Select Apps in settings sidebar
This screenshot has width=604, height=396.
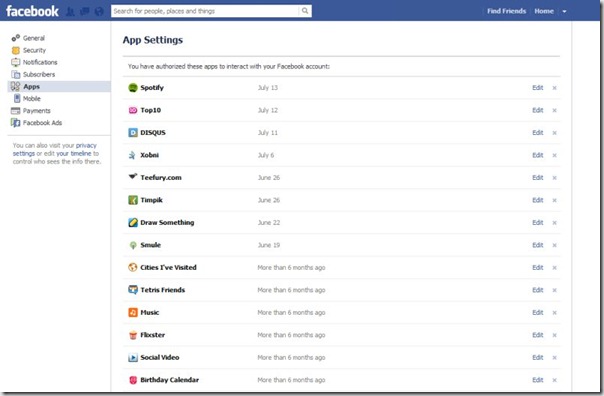pyautogui.click(x=59, y=87)
